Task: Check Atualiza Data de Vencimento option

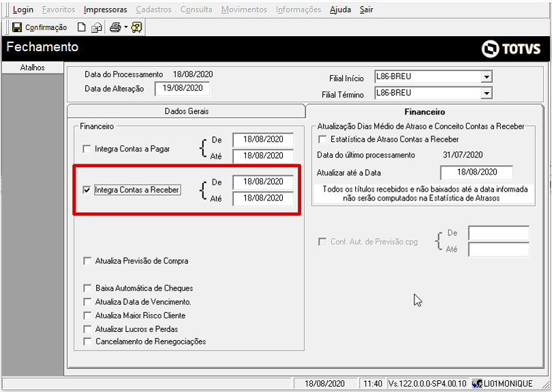Action: click(x=87, y=302)
